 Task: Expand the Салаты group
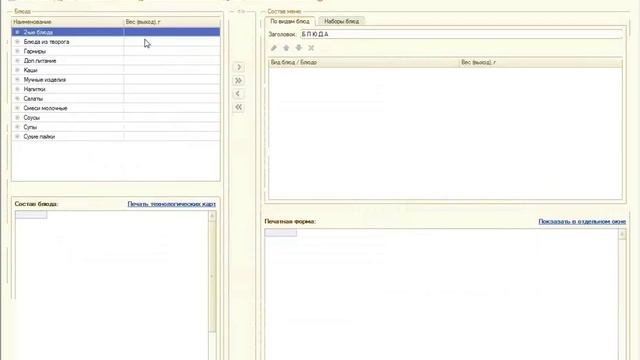[17, 98]
